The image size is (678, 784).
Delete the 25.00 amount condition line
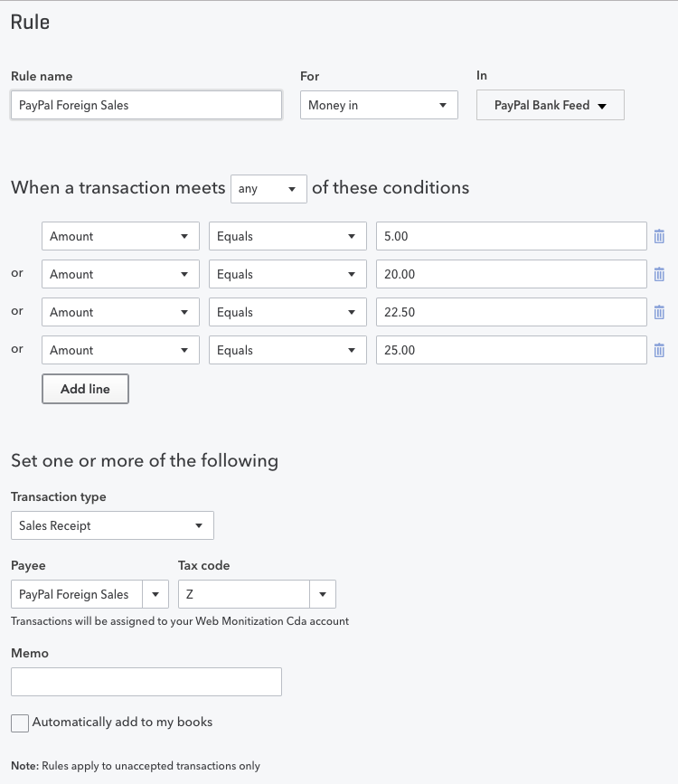[x=659, y=350]
